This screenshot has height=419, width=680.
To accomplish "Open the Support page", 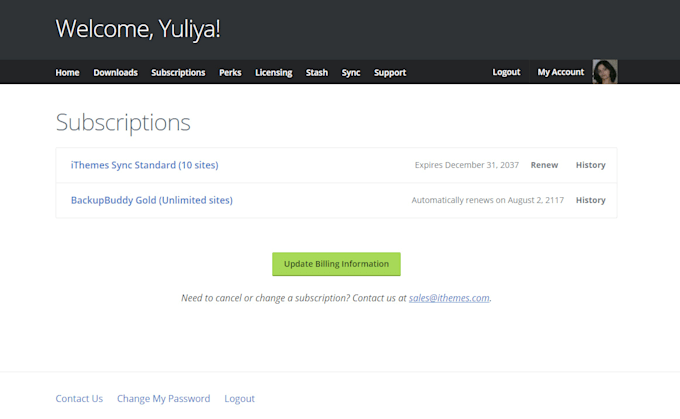I will 390,72.
